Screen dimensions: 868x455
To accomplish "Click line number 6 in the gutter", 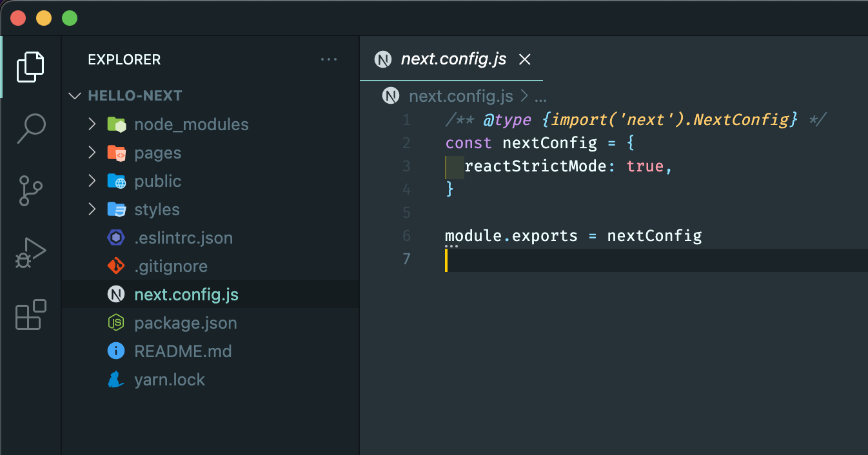I will tap(406, 236).
